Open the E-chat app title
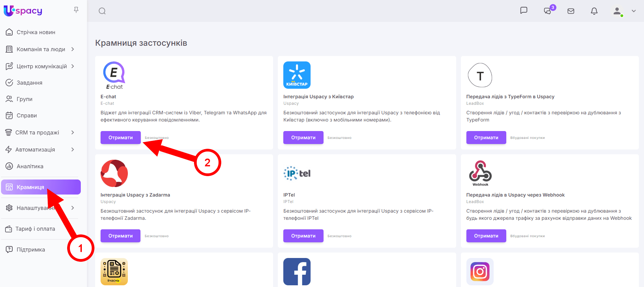The width and height of the screenshot is (644, 287). (x=108, y=97)
